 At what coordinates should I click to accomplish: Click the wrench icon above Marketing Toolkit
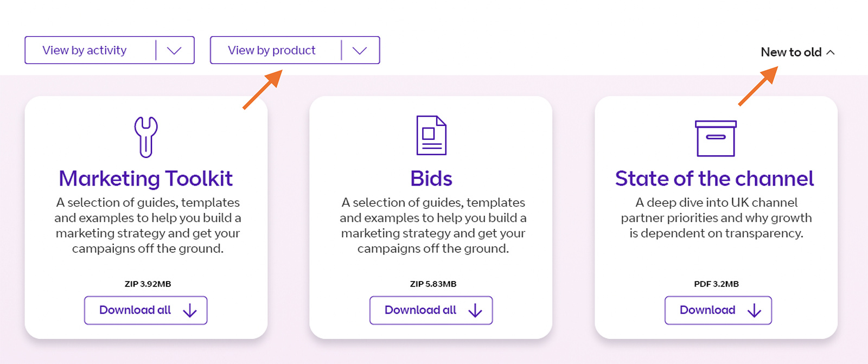146,137
